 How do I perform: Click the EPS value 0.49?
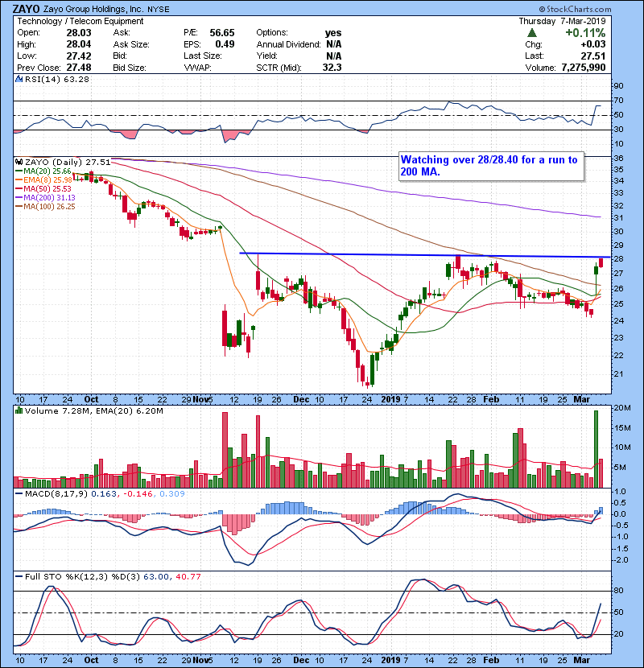click(225, 44)
